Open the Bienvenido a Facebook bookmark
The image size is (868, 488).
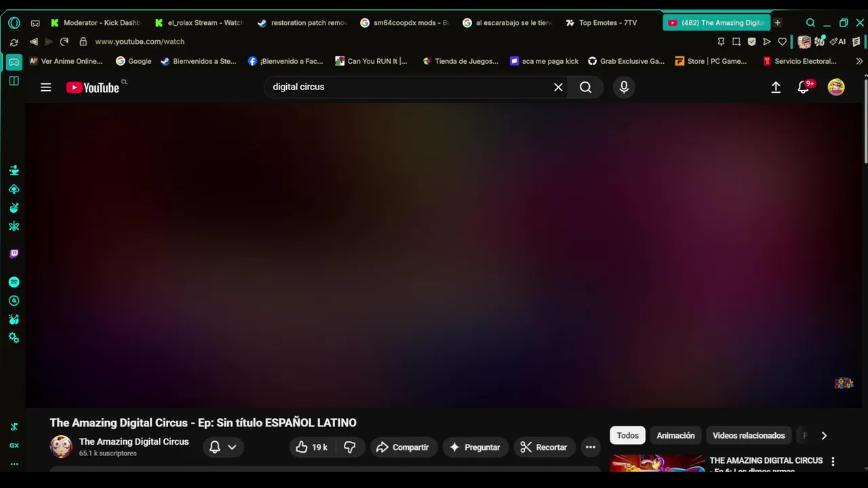285,61
